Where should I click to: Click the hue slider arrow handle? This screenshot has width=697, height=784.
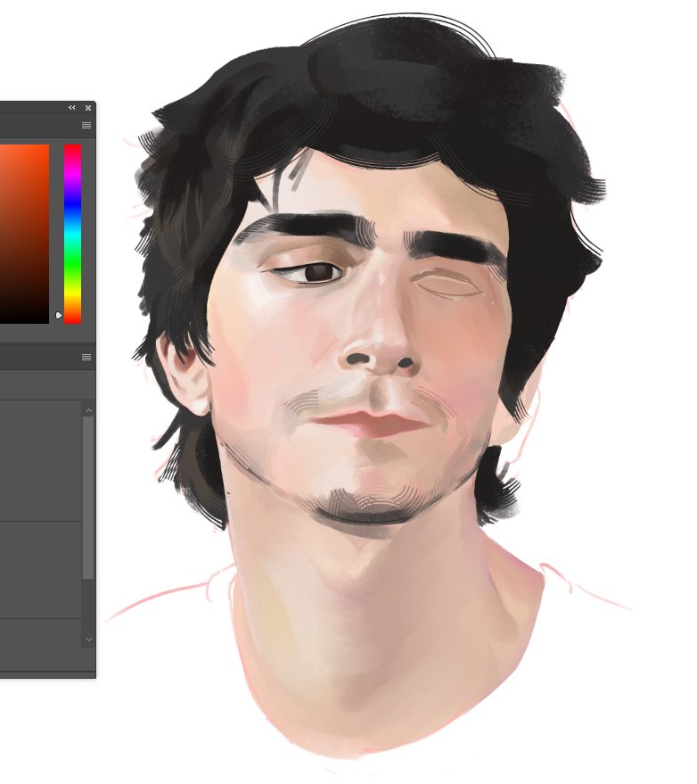[x=59, y=316]
